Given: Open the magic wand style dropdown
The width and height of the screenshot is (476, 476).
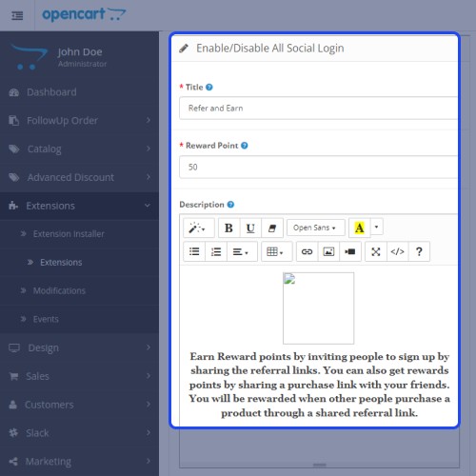Looking at the screenshot, I should click(199, 228).
